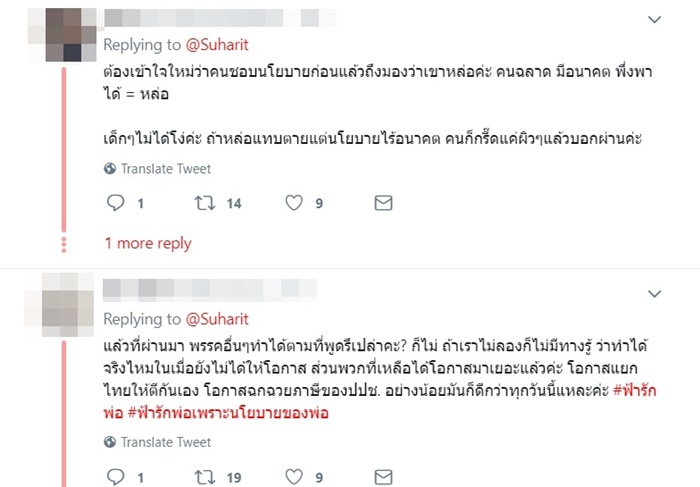Like the first tweet
Screen dimensions: 700x487
click(x=294, y=203)
